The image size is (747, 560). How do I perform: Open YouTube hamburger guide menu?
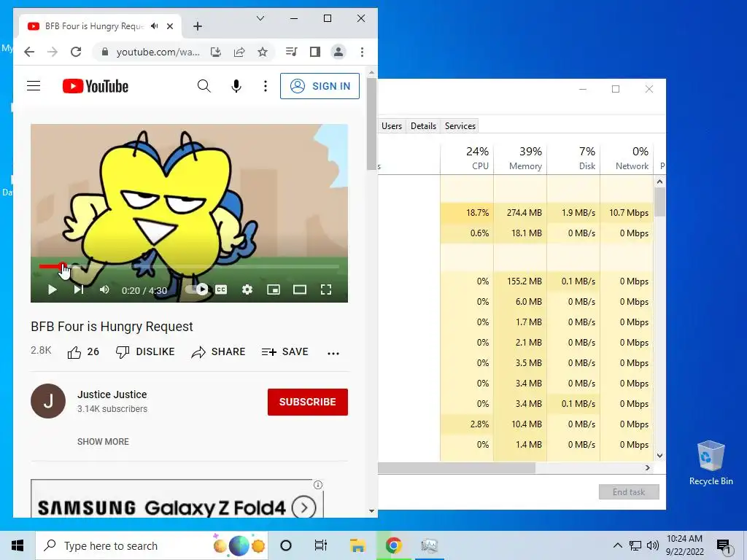pos(34,86)
